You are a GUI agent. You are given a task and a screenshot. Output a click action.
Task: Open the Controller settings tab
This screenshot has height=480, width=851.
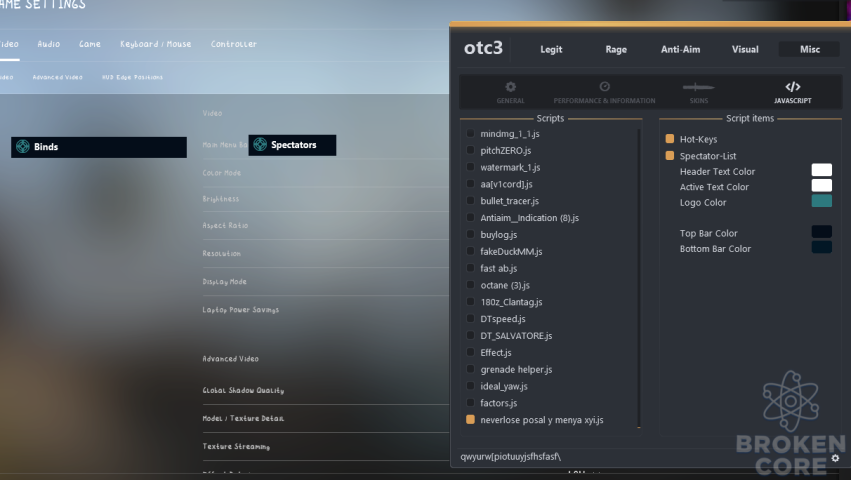pos(234,44)
